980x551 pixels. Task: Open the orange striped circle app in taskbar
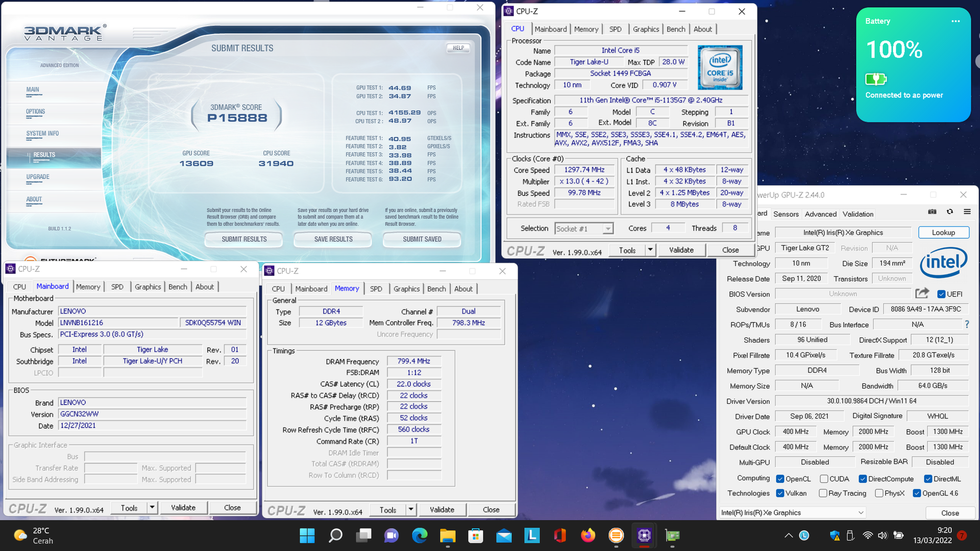616,535
